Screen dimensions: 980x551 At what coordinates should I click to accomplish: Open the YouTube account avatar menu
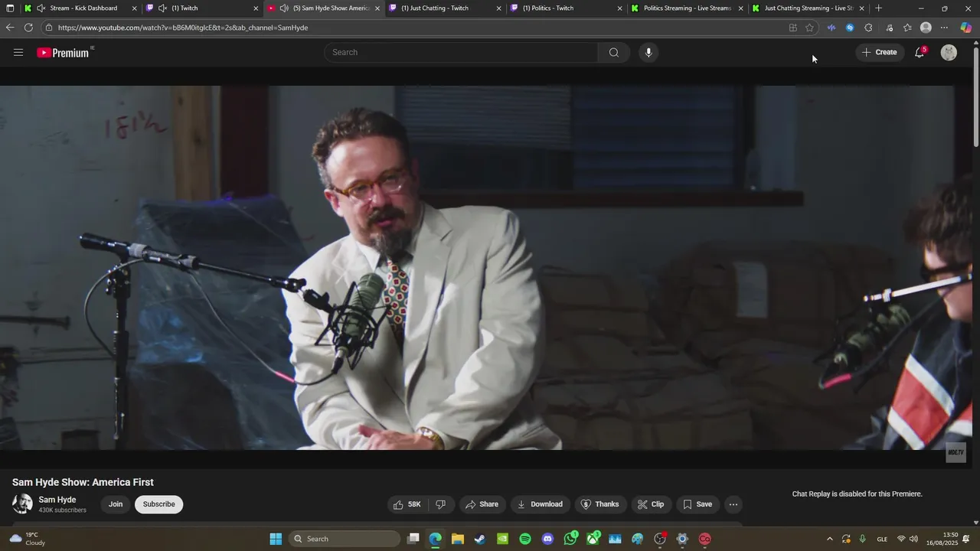tap(949, 52)
